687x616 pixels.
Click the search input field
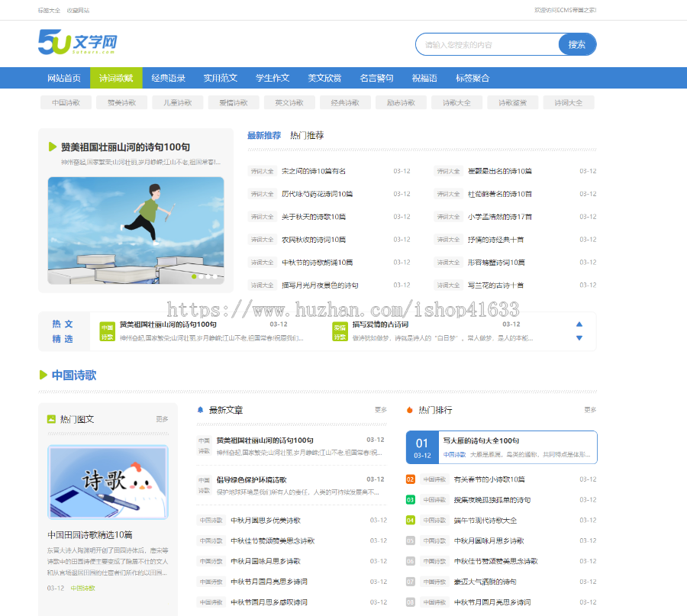[487, 44]
